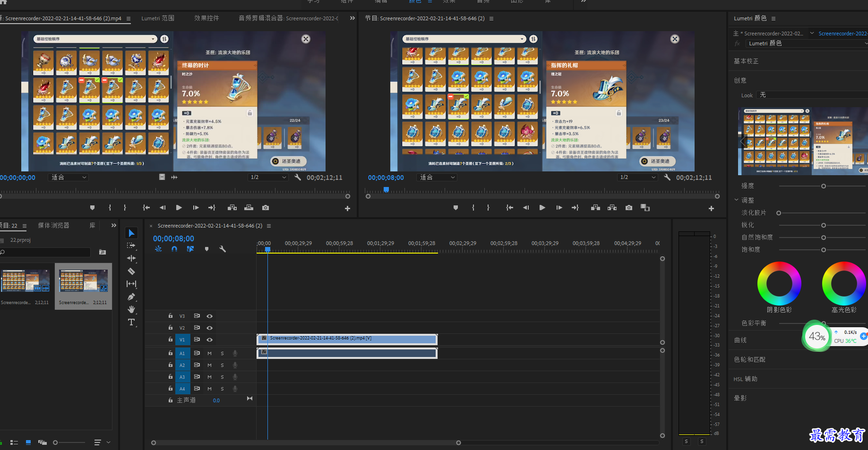Add marker in the program monitor
The width and height of the screenshot is (868, 450).
click(455, 208)
